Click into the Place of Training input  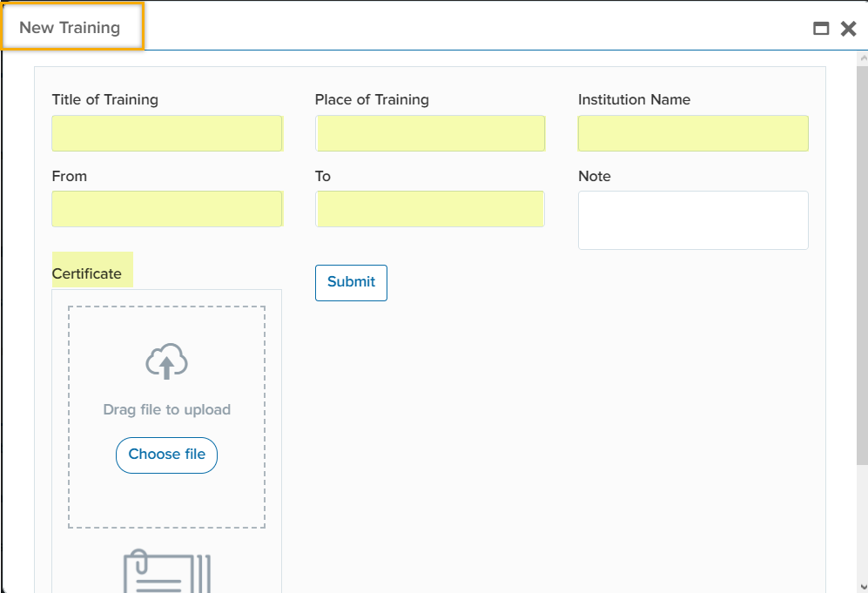[430, 133]
